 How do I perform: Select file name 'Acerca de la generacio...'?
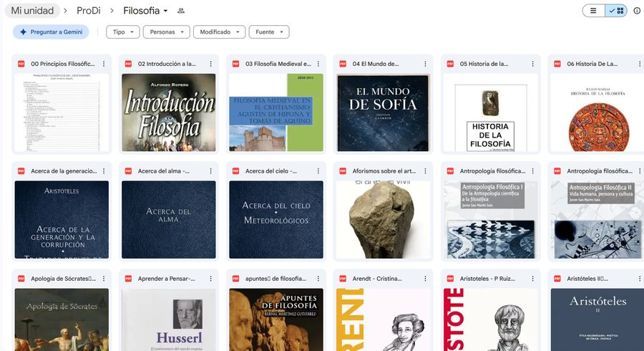tap(64, 171)
